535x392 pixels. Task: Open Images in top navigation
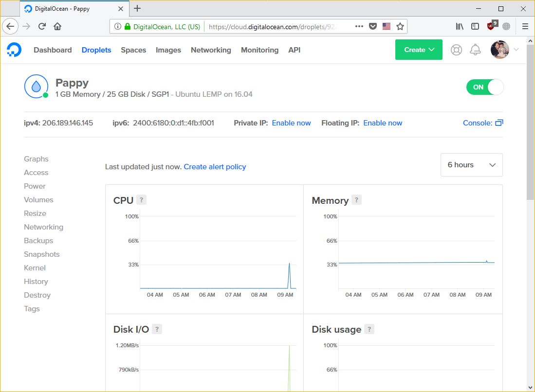[x=168, y=50]
